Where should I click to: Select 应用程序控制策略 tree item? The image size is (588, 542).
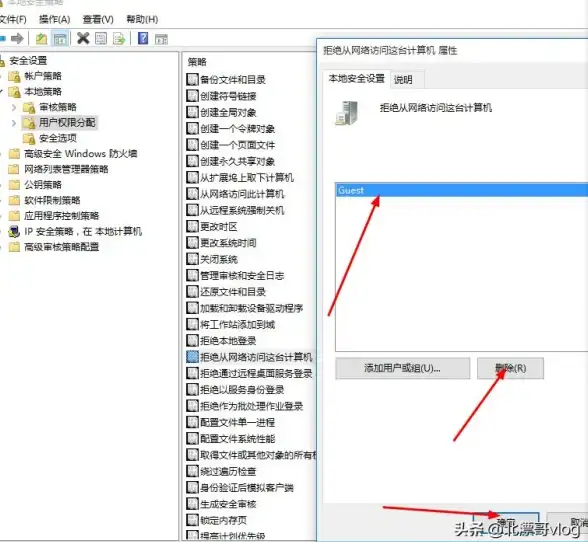[62, 216]
